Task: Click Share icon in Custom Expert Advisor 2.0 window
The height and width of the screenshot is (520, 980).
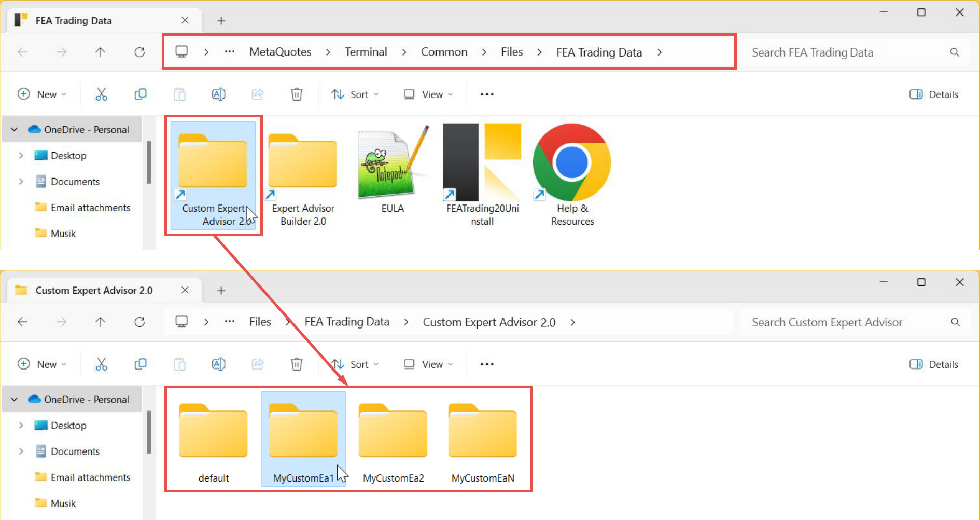Action: (x=258, y=364)
